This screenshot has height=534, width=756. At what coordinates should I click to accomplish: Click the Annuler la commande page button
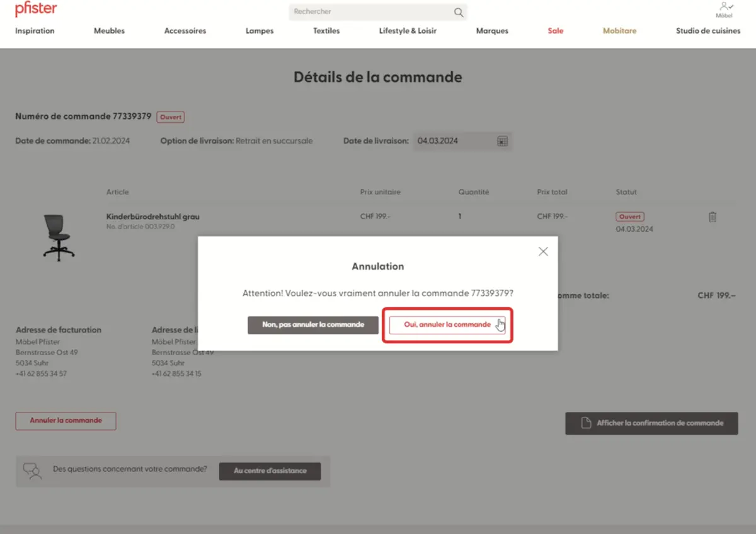pos(66,421)
